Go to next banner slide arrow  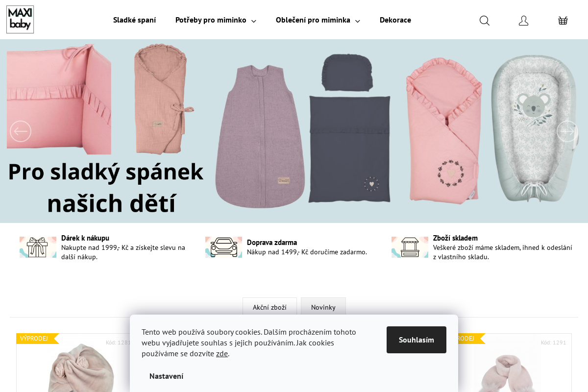[567, 131]
